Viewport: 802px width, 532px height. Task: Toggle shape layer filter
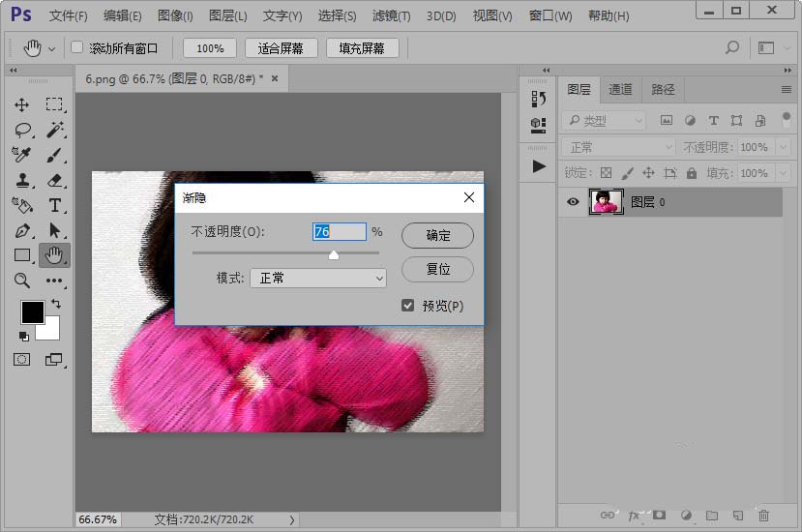click(736, 120)
